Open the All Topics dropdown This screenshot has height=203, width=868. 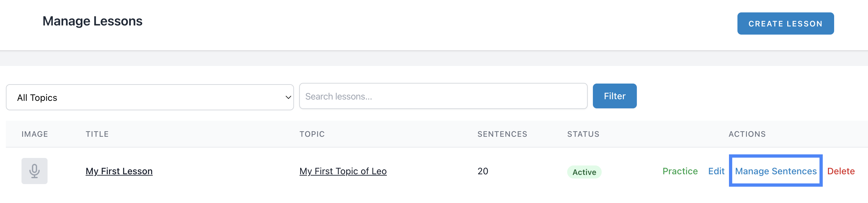coord(150,97)
